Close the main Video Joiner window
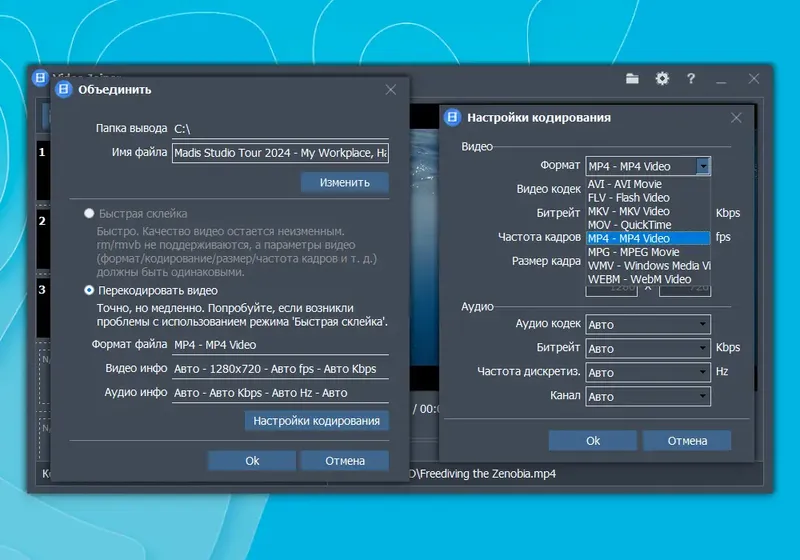This screenshot has width=800, height=560. click(x=754, y=79)
